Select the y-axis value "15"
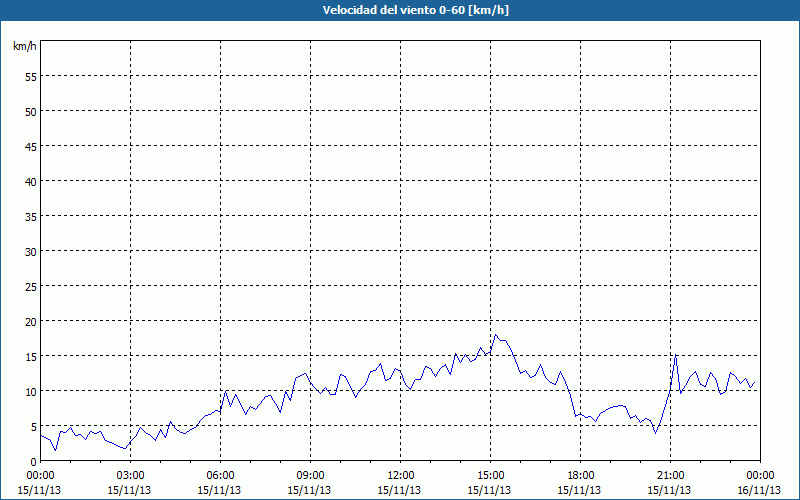The width and height of the screenshot is (800, 500). pyautogui.click(x=31, y=356)
